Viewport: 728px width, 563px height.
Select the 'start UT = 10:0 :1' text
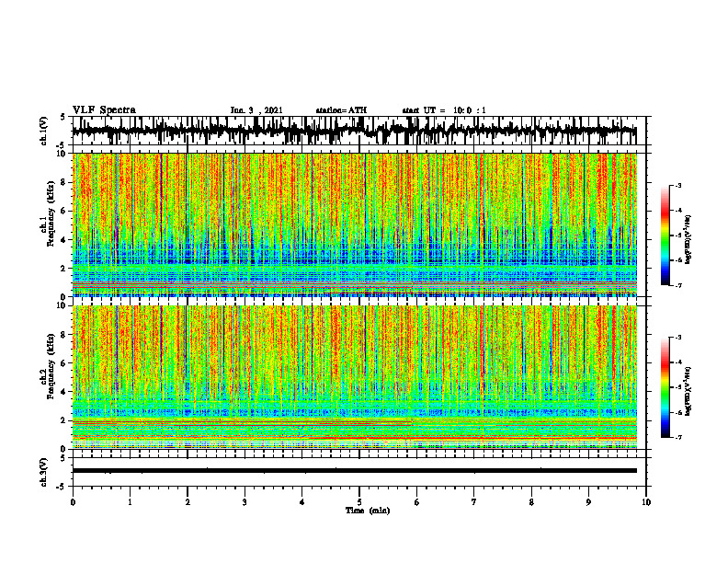pyautogui.click(x=444, y=110)
